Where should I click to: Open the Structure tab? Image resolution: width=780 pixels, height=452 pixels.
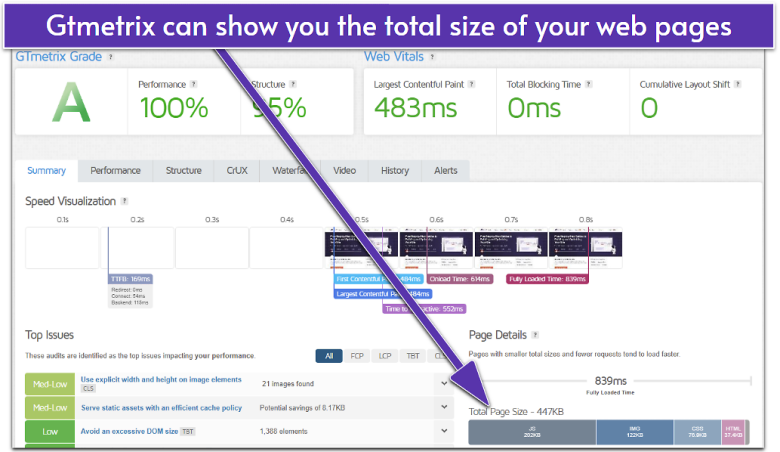184,171
